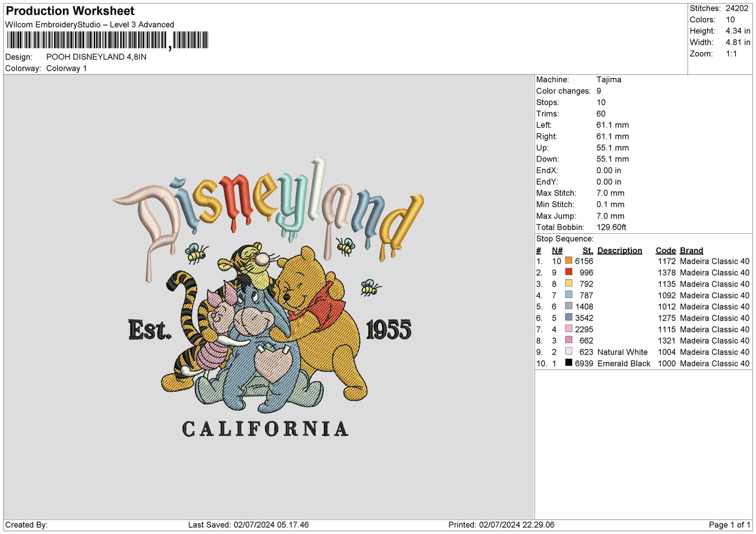Click the 'Colorway 1' value
This screenshot has height=534, width=756.
click(66, 69)
